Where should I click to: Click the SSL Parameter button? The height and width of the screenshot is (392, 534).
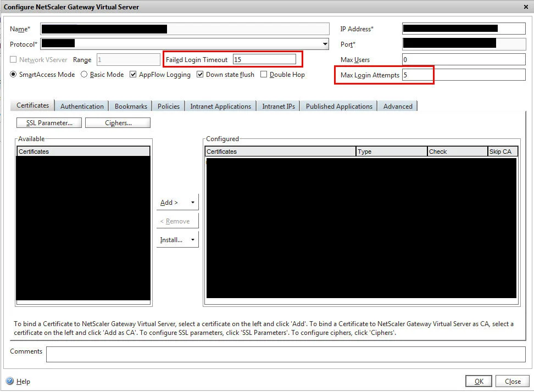click(49, 123)
